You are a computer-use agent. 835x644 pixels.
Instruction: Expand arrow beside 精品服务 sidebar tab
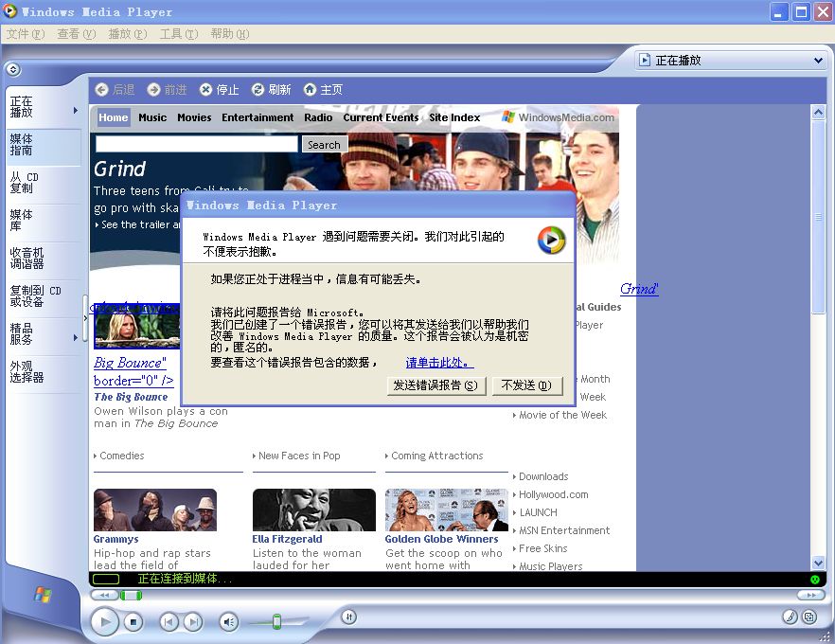click(x=76, y=337)
